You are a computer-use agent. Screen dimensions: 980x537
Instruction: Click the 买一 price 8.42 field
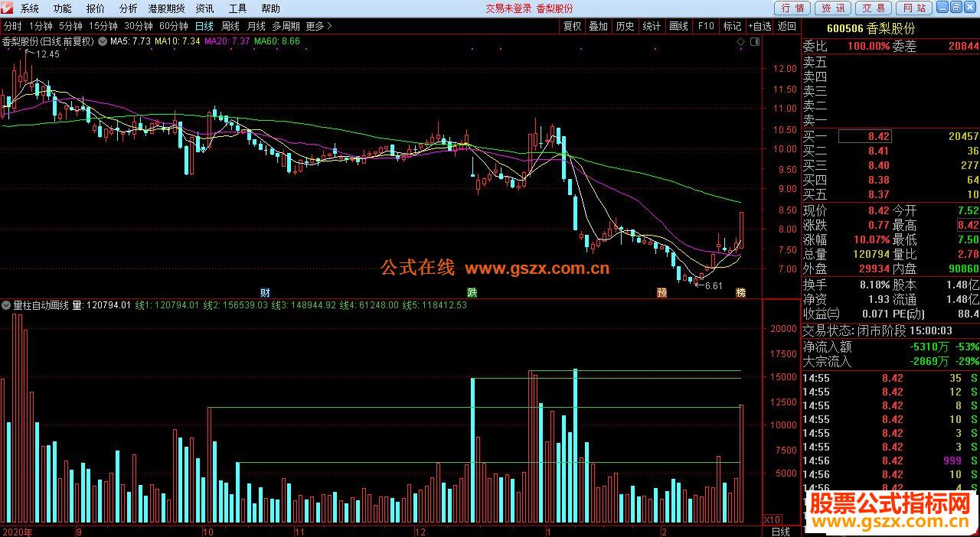865,136
